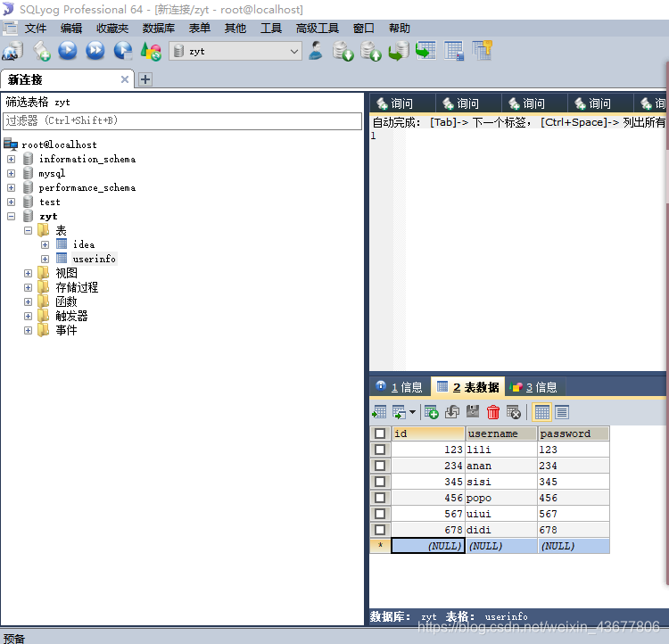Image resolution: width=669 pixels, height=644 pixels.
Task: Switch to the 2 表数据 tab
Action: tap(468, 387)
